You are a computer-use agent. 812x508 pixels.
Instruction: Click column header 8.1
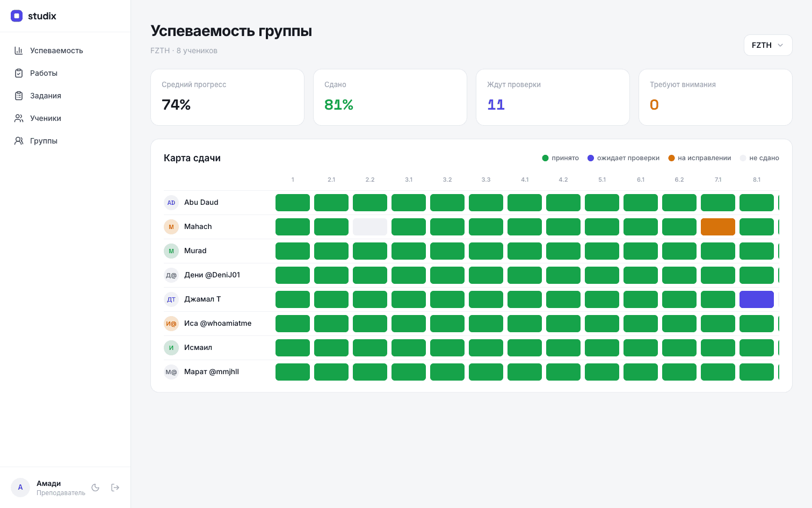pyautogui.click(x=757, y=180)
